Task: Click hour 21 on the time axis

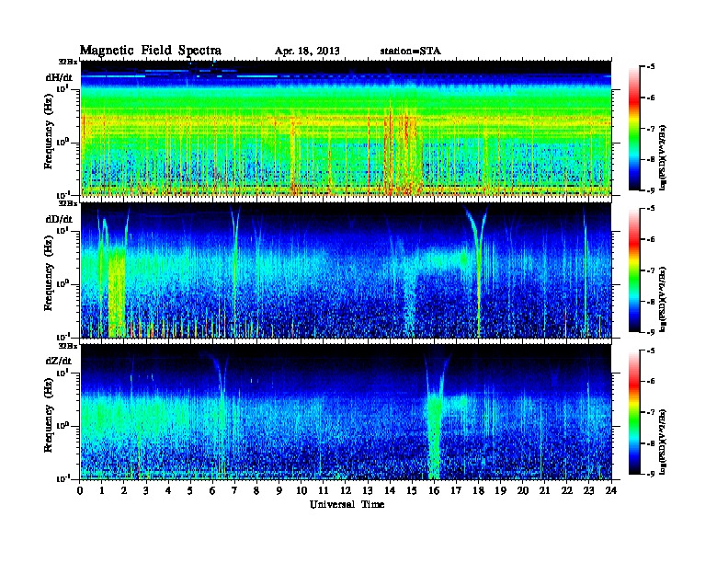Action: [x=545, y=491]
